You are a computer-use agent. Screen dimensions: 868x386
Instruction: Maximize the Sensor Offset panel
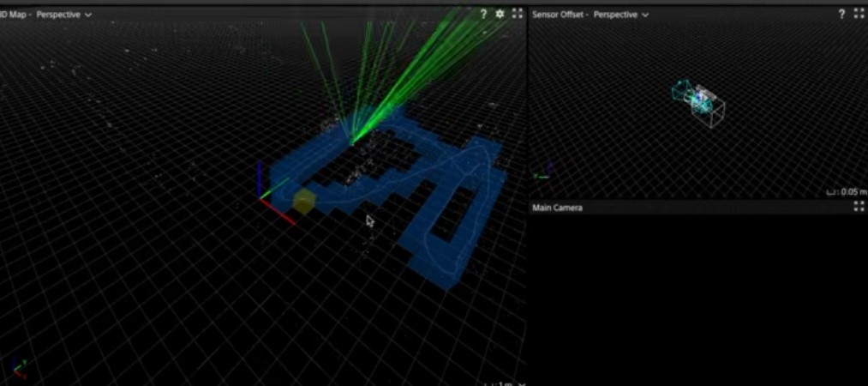point(859,15)
